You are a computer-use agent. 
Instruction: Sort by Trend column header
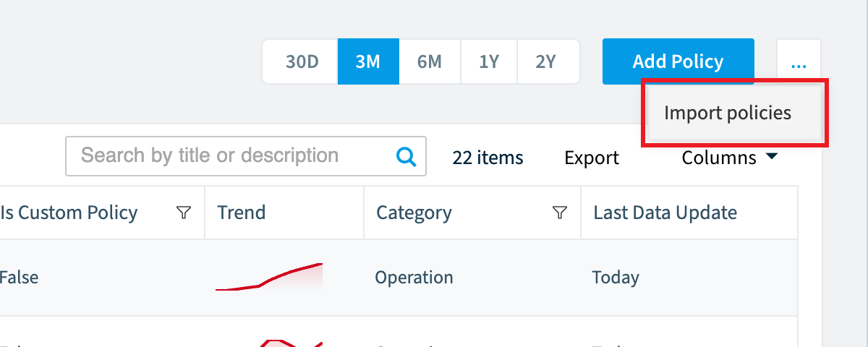(x=242, y=213)
